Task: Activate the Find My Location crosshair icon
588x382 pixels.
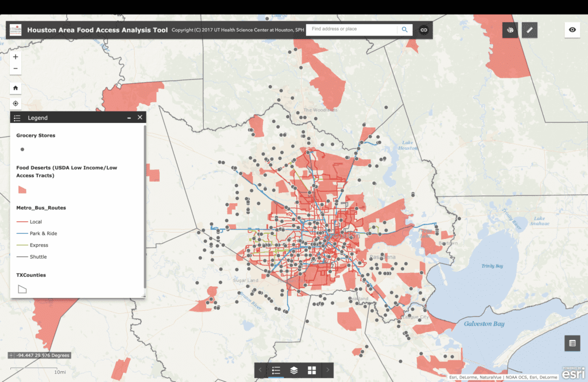Action: 15,103
